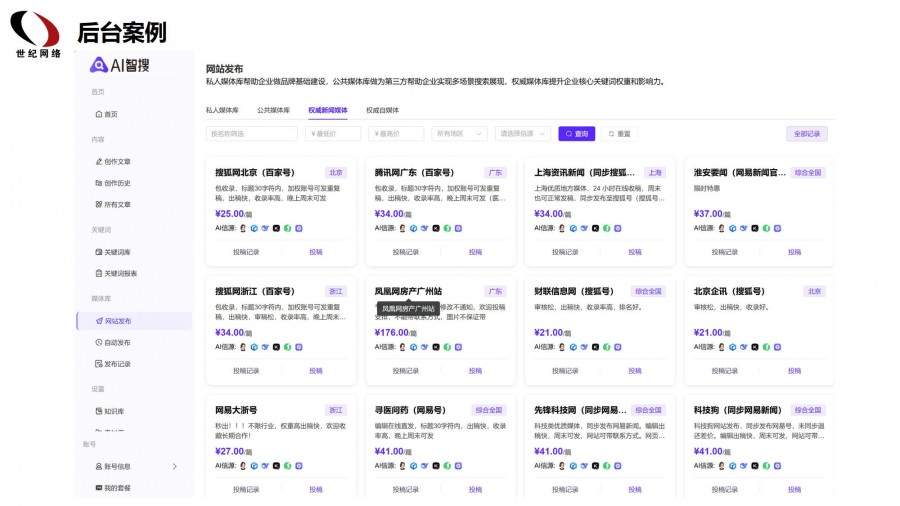
Task: Click the purple 查询 search button
Action: point(577,133)
